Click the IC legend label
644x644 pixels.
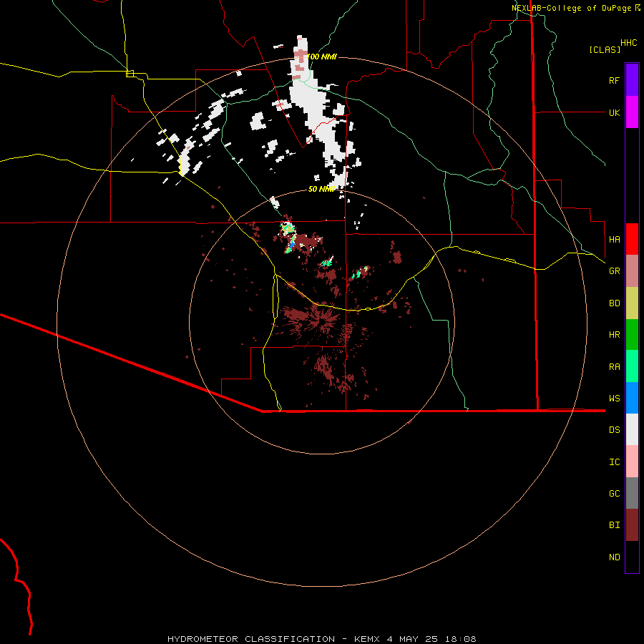pos(614,462)
